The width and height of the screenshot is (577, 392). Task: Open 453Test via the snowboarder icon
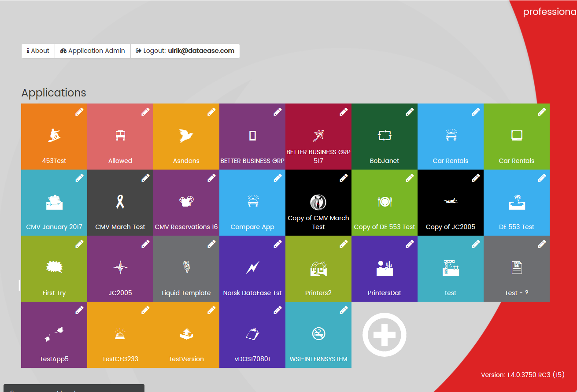point(54,136)
